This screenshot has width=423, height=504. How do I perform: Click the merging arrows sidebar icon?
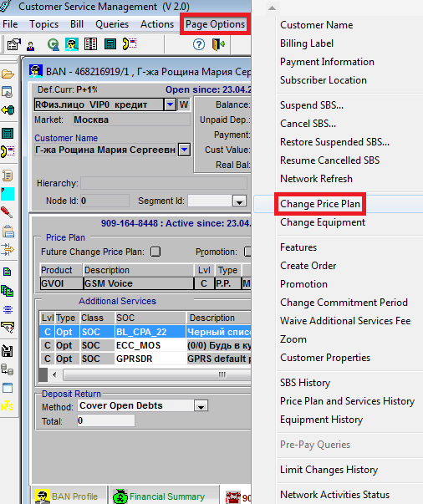coord(8,249)
